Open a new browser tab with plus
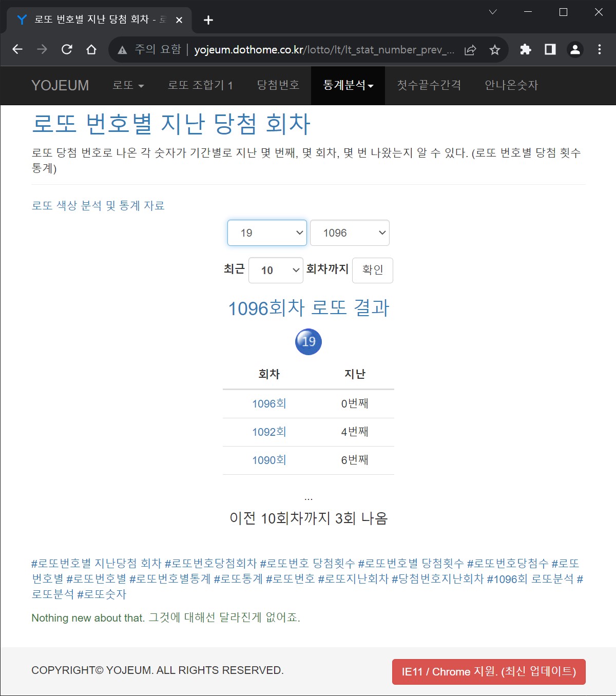The image size is (616, 696). point(208,20)
